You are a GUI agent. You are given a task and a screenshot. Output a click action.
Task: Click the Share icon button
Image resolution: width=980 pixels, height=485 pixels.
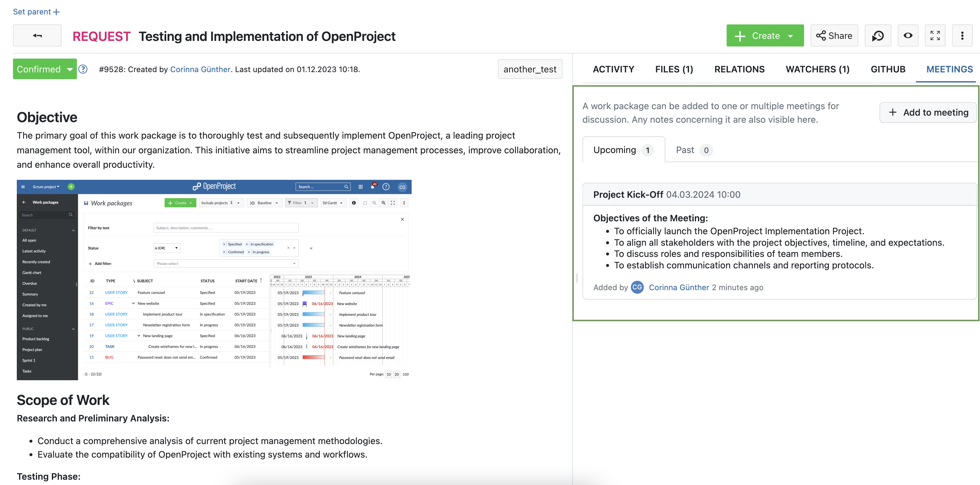coord(834,36)
